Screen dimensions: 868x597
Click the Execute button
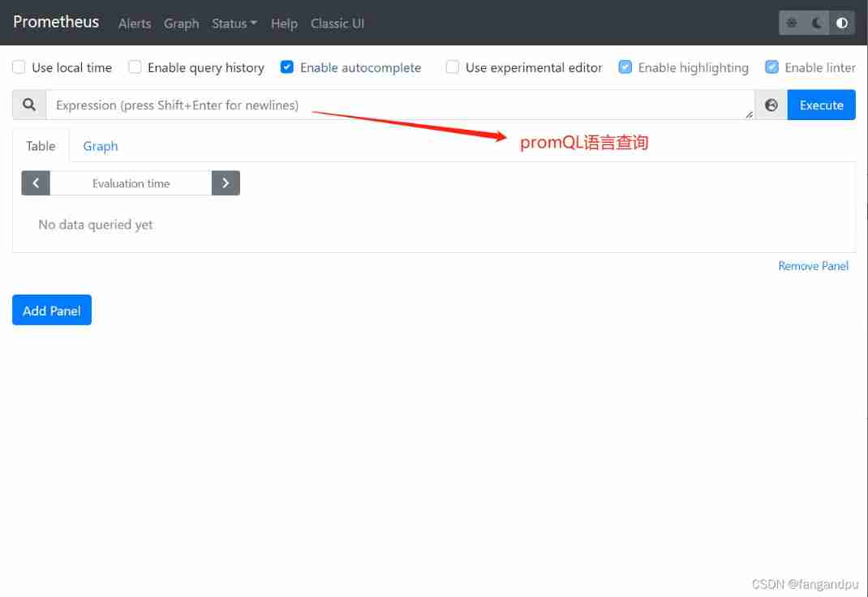pos(822,105)
